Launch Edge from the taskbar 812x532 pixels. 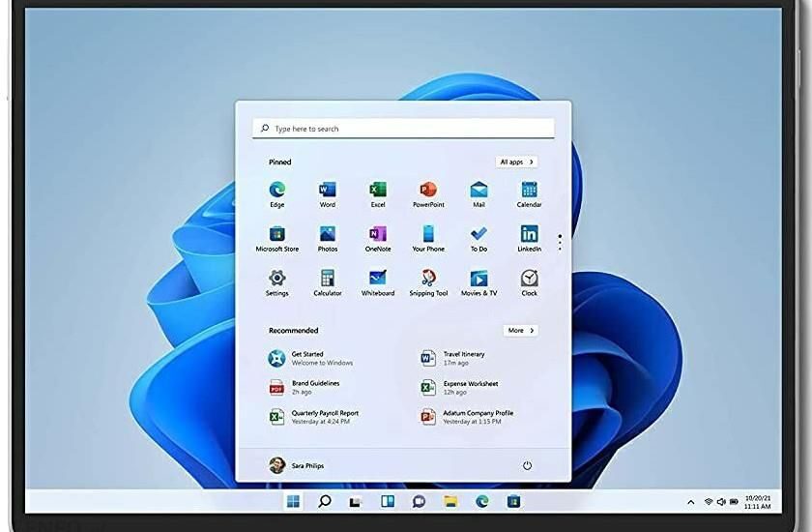coord(482,501)
